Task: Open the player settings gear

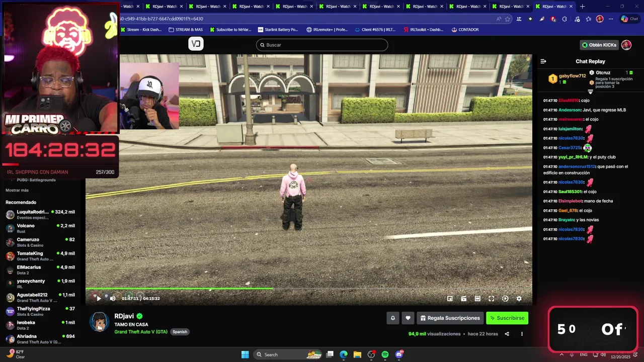Action: point(519,299)
